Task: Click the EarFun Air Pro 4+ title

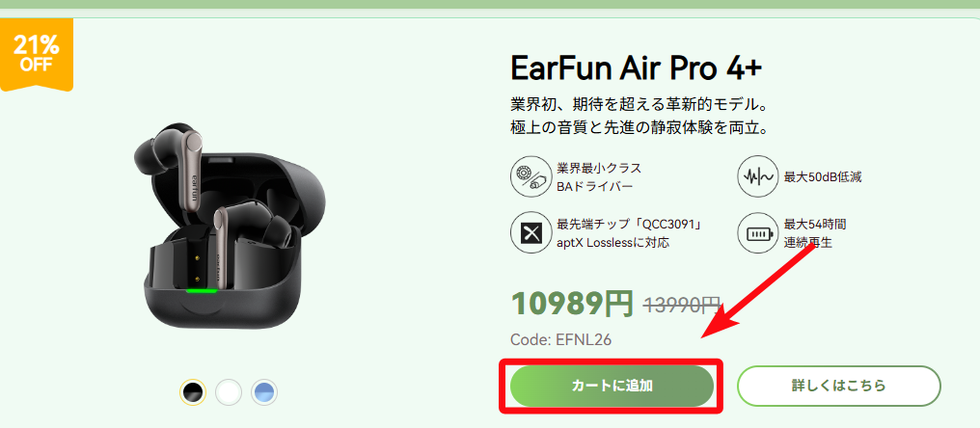Action: pos(637,67)
